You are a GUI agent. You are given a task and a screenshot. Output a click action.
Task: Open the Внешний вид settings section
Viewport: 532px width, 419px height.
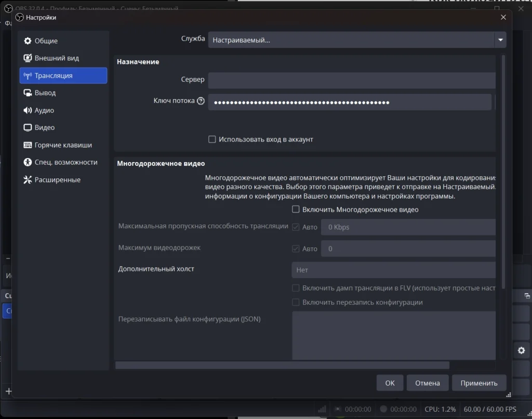[x=57, y=58]
